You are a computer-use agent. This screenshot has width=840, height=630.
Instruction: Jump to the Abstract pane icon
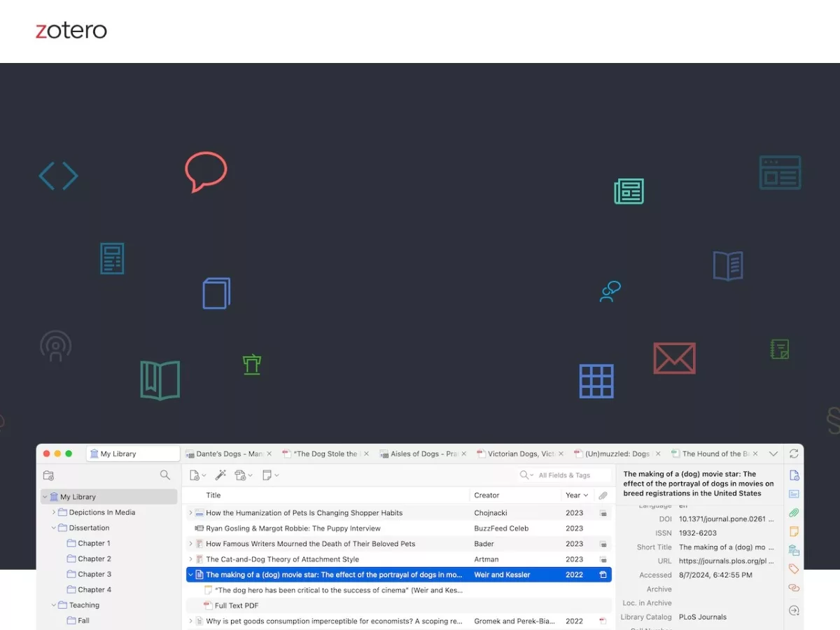click(794, 493)
